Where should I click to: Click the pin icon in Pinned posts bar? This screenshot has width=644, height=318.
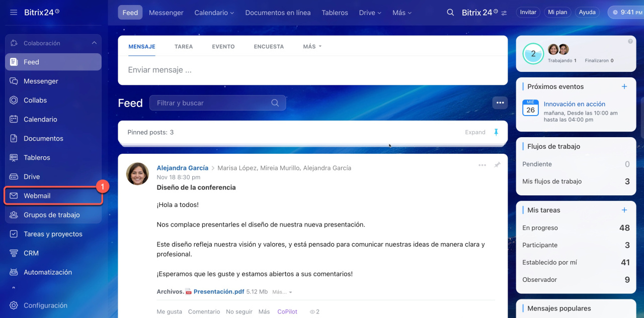(496, 132)
